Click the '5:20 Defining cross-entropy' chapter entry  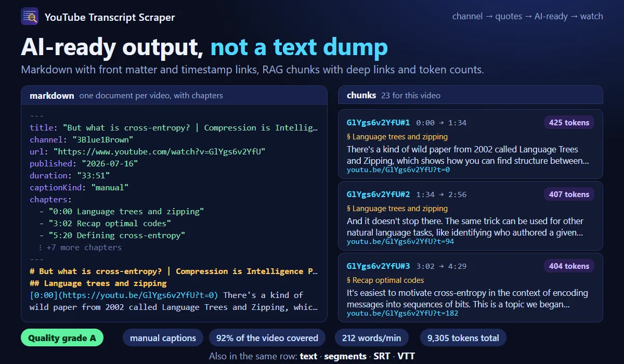coord(112,236)
